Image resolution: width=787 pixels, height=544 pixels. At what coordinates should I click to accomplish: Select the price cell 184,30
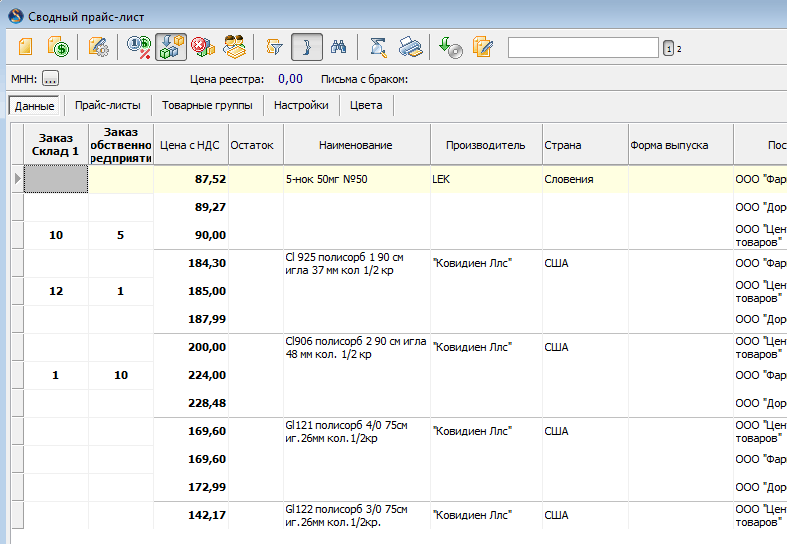(191, 263)
